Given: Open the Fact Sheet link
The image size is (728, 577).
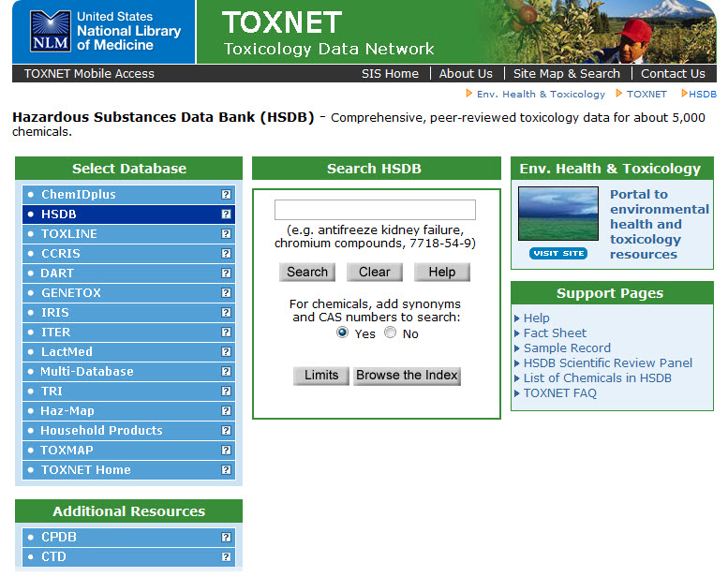Looking at the screenshot, I should [555, 333].
